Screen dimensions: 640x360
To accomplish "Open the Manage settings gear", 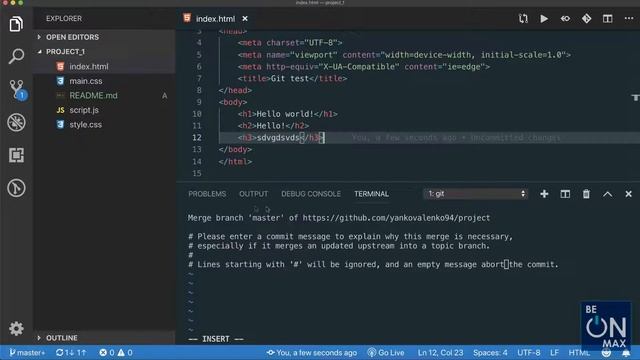I will coord(16,329).
